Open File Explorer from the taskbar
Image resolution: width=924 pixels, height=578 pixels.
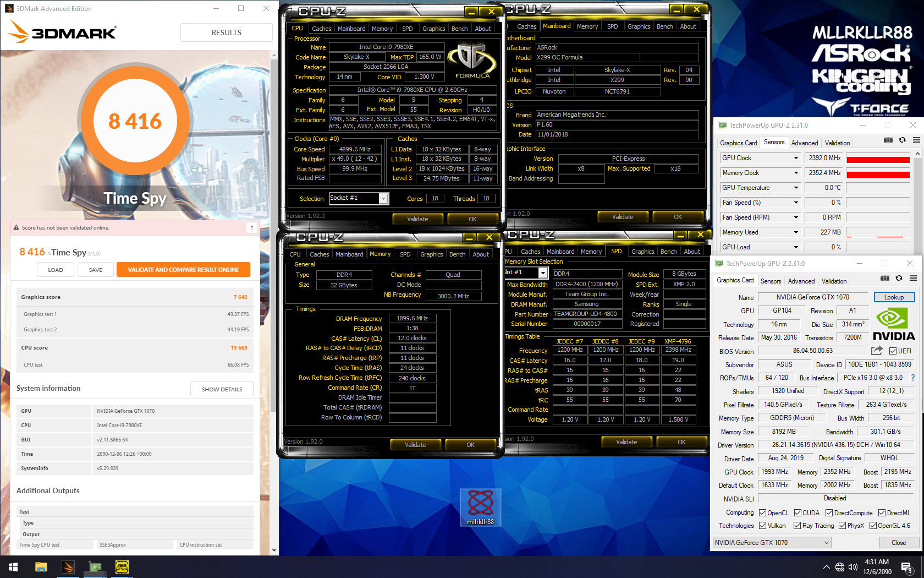pos(41,567)
